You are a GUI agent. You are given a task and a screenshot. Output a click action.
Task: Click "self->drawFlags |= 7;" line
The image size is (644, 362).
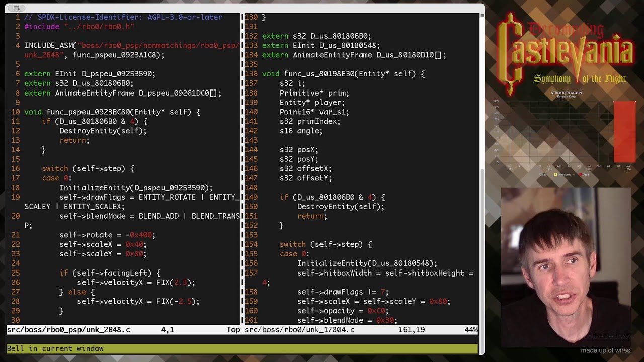343,292
